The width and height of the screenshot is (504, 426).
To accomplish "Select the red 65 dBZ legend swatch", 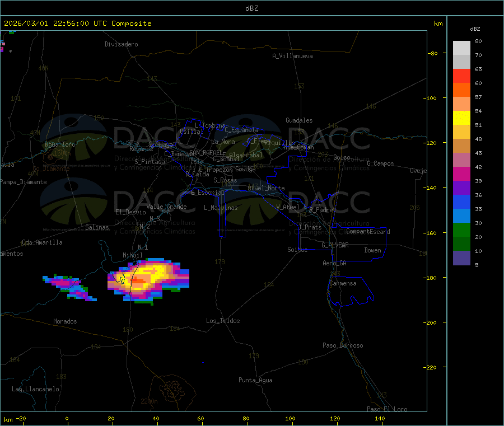I will coord(461,76).
